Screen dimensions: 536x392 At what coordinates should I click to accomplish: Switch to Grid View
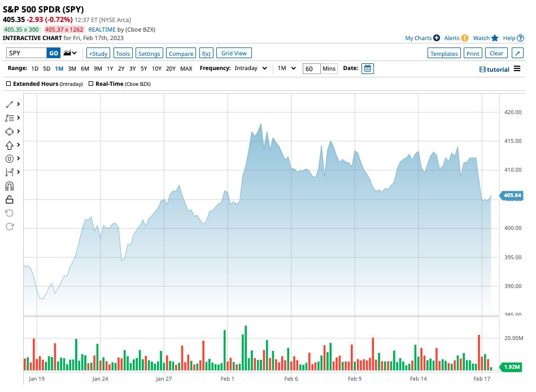pyautogui.click(x=234, y=53)
